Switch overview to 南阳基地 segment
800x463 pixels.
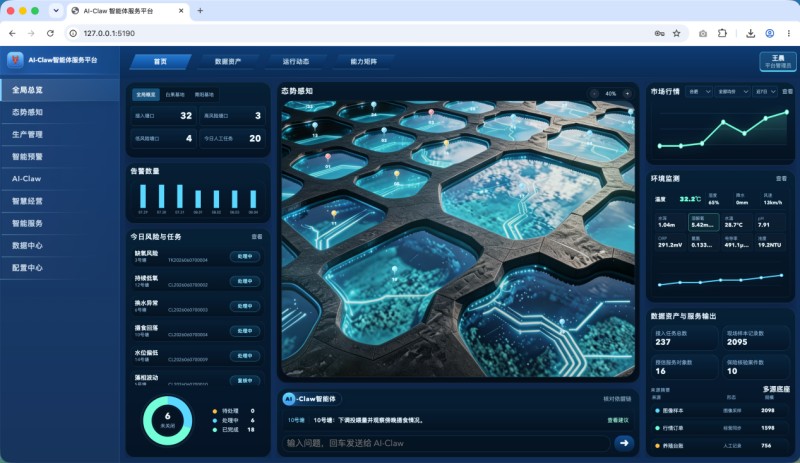(205, 94)
